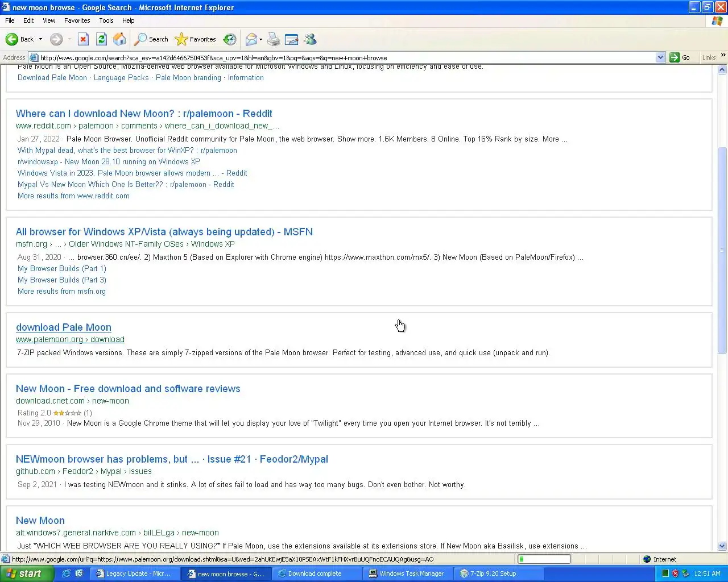
Task: Click the Refresh page icon
Action: (101, 39)
